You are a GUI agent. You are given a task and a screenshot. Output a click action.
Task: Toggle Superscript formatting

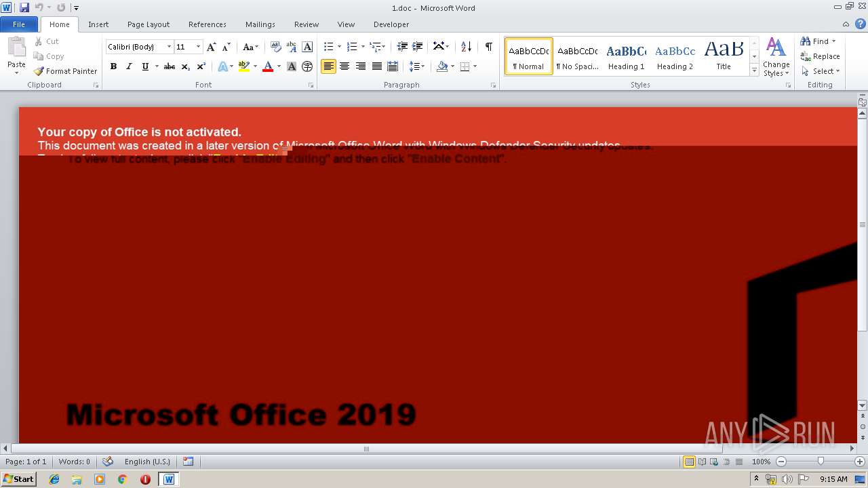click(x=201, y=66)
